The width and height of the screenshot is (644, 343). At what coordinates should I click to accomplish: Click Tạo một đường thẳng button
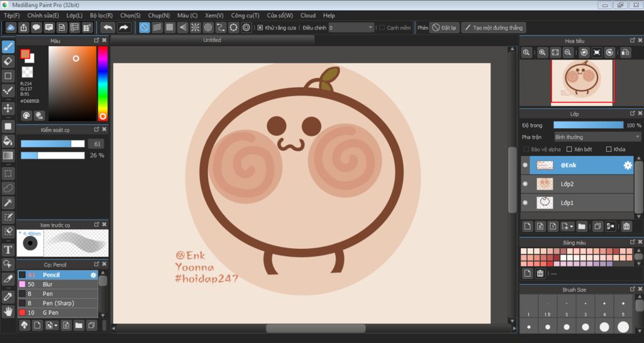(494, 28)
